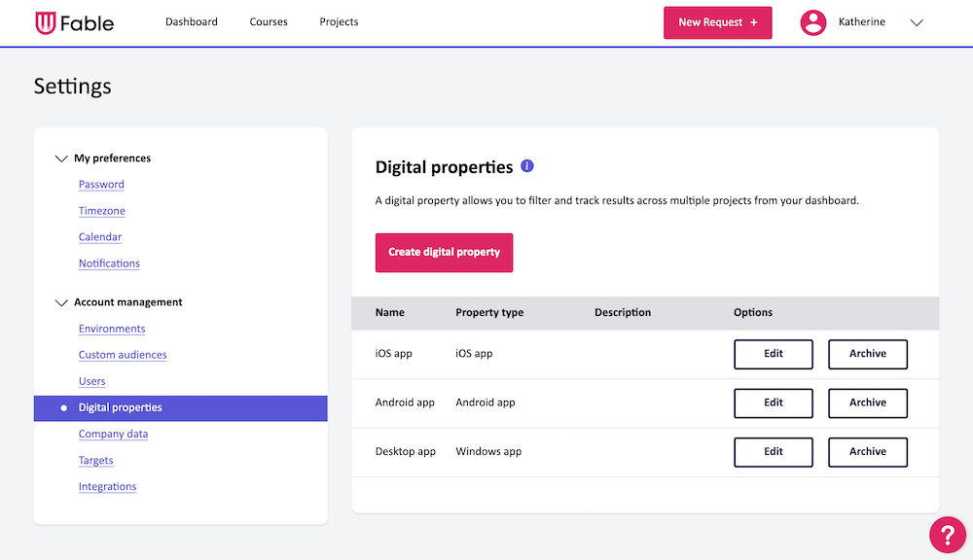Open the Courses nav item

coord(269,21)
